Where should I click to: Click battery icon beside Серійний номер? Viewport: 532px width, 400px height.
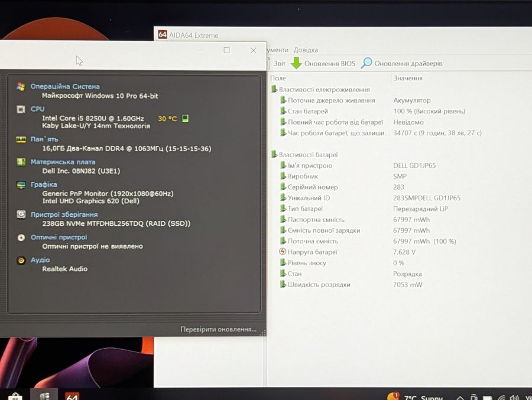[283, 187]
